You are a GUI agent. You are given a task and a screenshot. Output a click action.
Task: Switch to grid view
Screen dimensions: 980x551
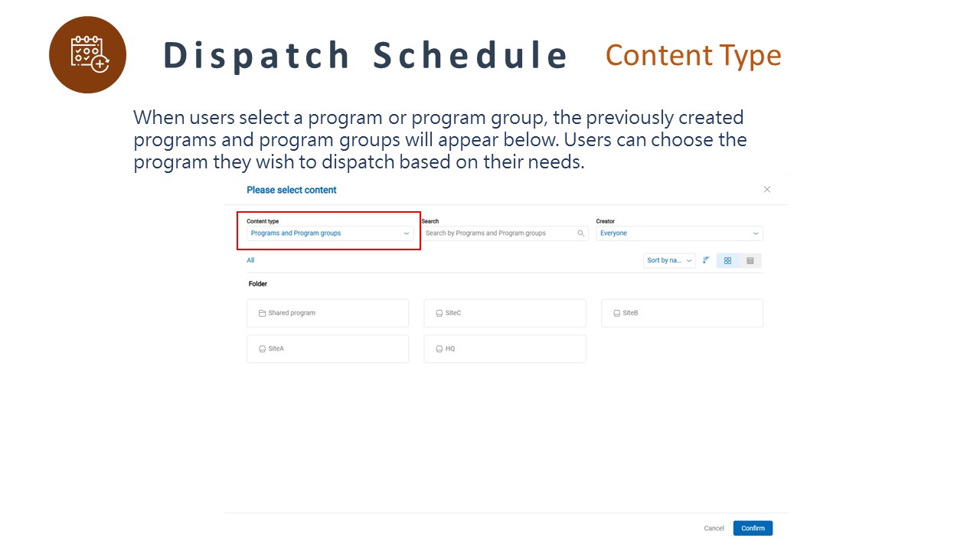click(x=727, y=261)
